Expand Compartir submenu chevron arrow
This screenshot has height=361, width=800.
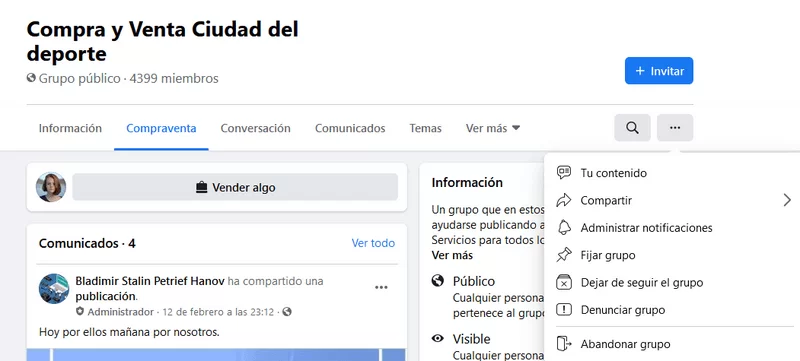pyautogui.click(x=787, y=200)
